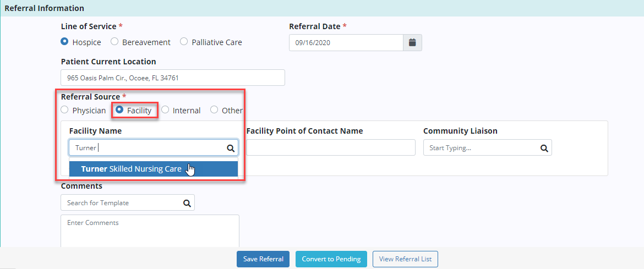The height and width of the screenshot is (269, 644).
Task: Select the Hospice line of service
Action: (65, 42)
